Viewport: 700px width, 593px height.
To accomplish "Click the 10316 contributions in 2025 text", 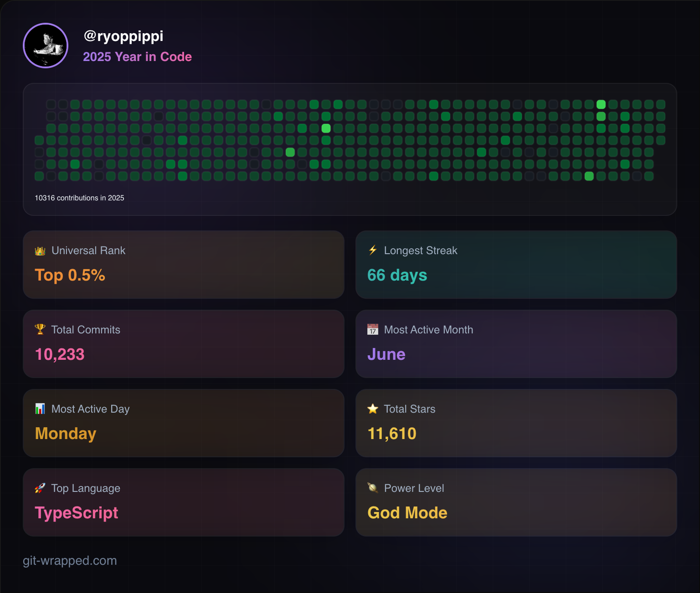I will click(x=79, y=198).
